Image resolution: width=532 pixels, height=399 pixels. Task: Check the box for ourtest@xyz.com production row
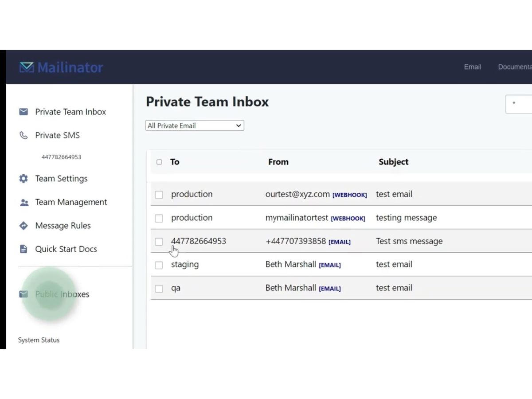pyautogui.click(x=159, y=195)
